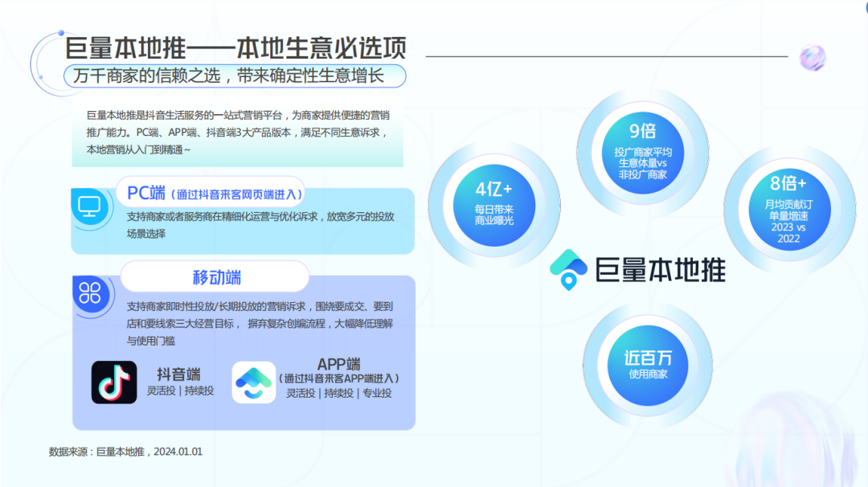Click the PC端 description 支持商家或者服务商
The width and height of the screenshot is (868, 487).
(x=260, y=225)
